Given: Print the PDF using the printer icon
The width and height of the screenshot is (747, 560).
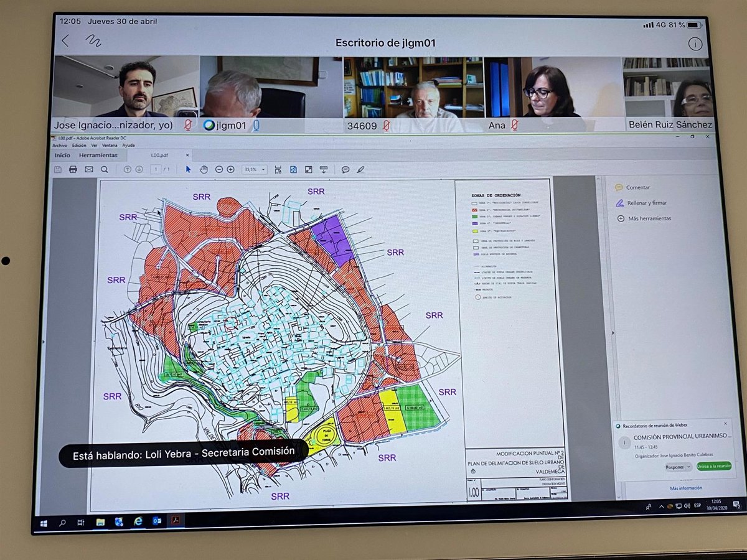Looking at the screenshot, I should coord(73,169).
